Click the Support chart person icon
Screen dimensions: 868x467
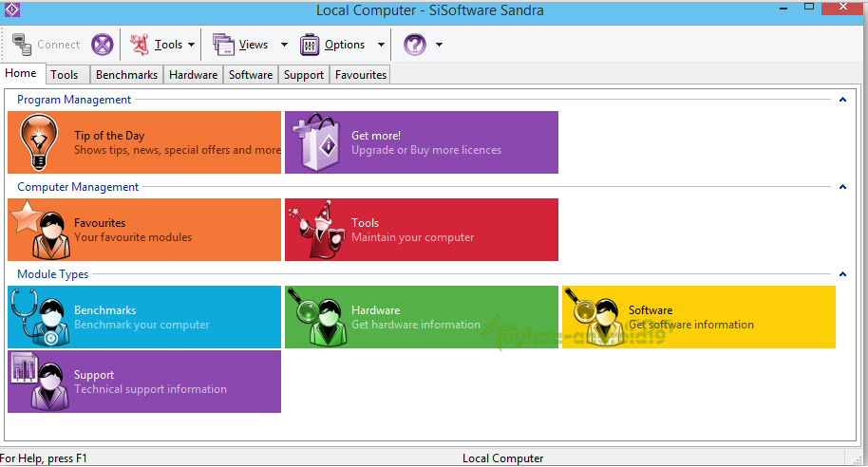click(41, 382)
